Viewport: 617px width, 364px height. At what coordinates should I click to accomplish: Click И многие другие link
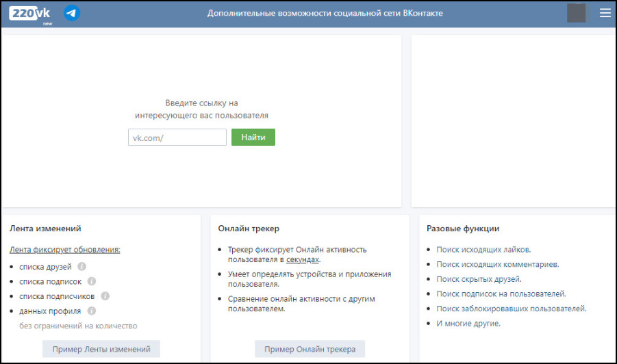[x=468, y=324]
